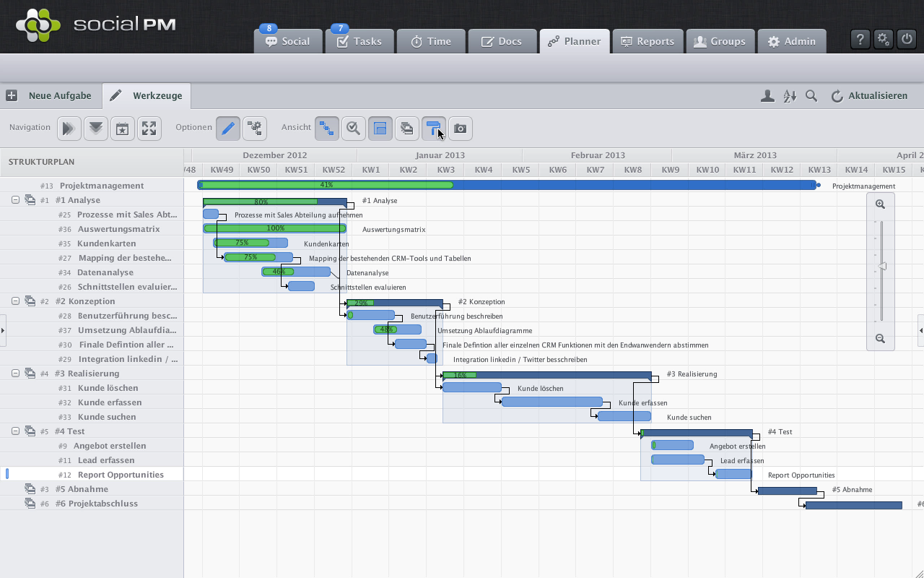This screenshot has height=578, width=924.
Task: Click the power logout icon
Action: tap(907, 40)
